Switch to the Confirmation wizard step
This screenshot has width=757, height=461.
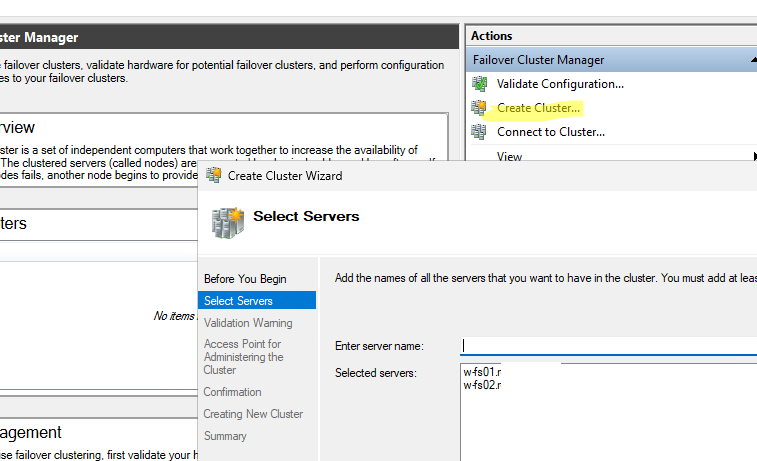coord(232,392)
